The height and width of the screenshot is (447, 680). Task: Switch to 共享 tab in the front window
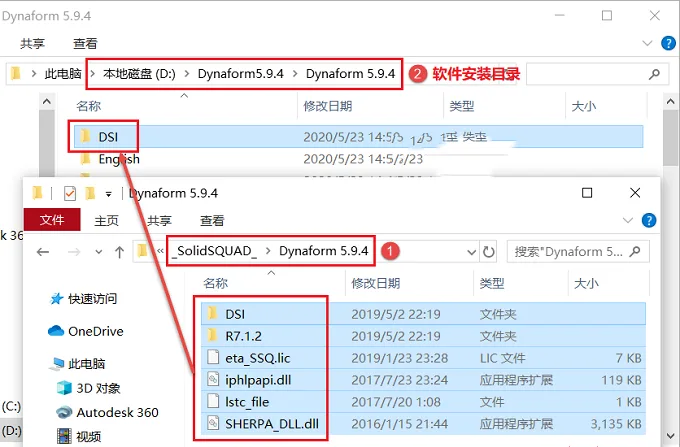159,221
